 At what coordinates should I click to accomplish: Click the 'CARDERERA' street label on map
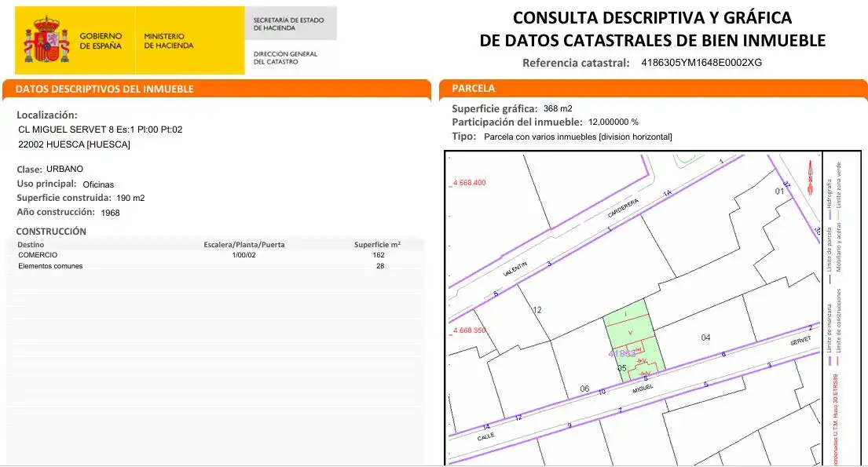[624, 208]
